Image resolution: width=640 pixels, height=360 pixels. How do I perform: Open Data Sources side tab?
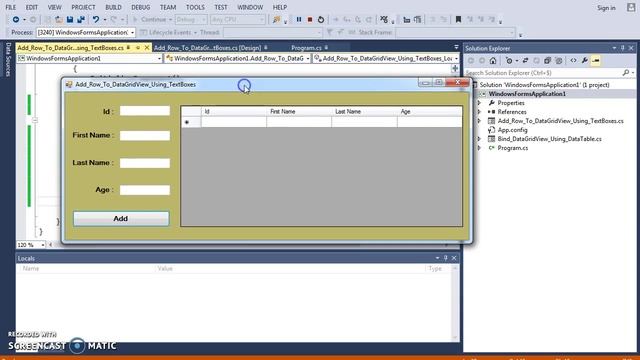pos(7,60)
